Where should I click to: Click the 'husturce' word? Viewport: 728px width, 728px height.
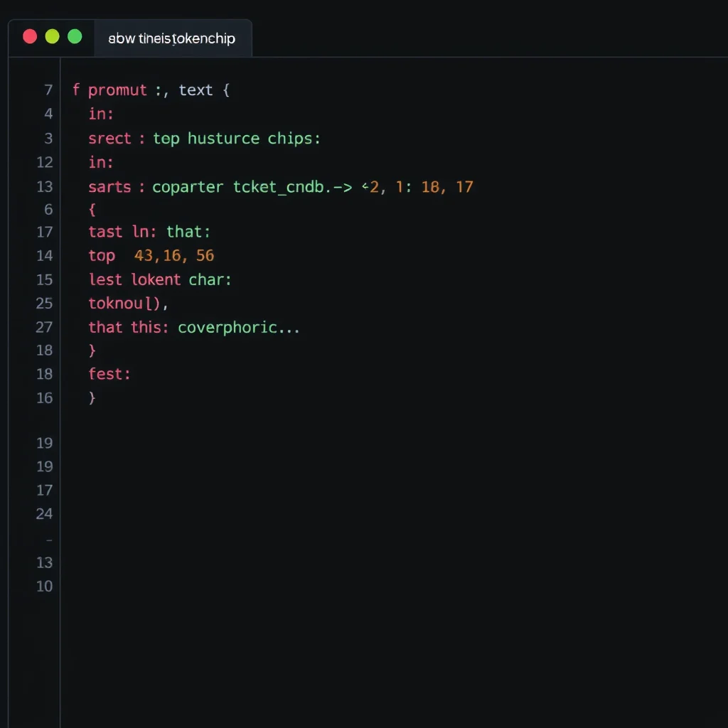click(223, 139)
